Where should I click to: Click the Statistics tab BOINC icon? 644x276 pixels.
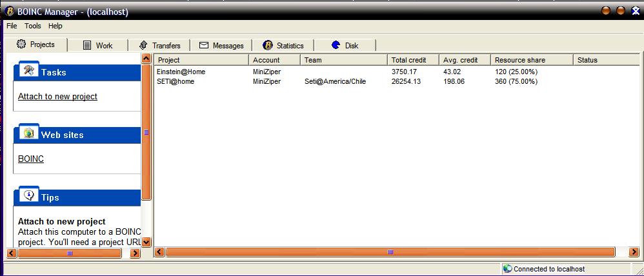268,45
